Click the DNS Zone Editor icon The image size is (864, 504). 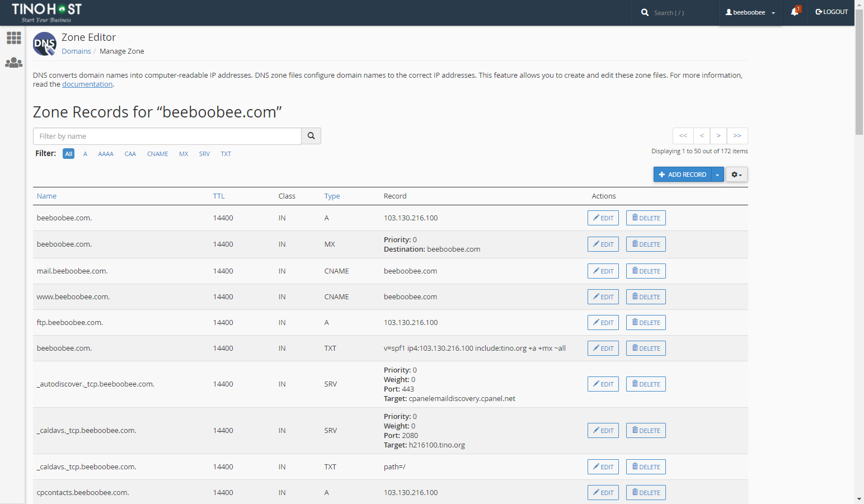point(45,44)
